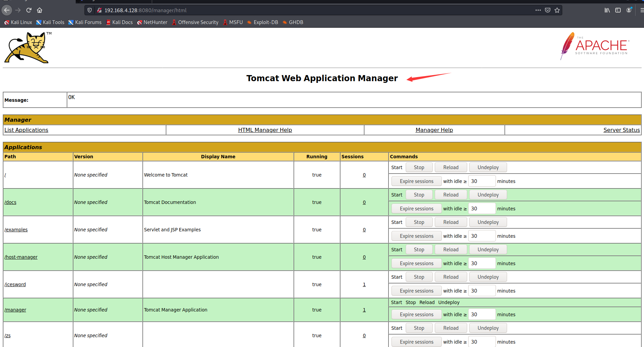Click the idle minutes field for /docs
The image size is (644, 347).
pos(482,209)
